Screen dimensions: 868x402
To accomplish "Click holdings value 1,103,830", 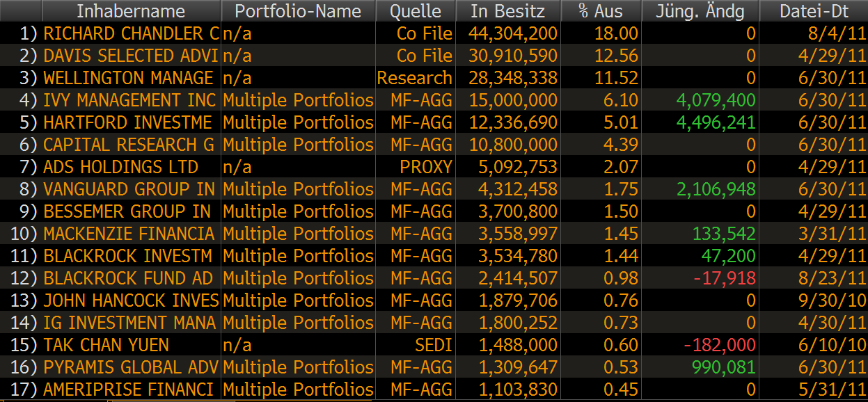I will tap(519, 389).
